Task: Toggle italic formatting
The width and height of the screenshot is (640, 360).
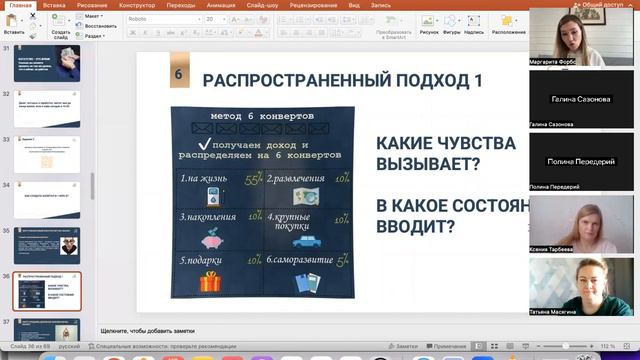Action: (145, 33)
